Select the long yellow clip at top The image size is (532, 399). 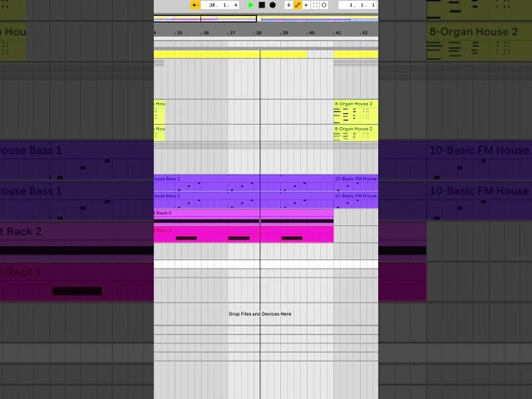click(x=230, y=54)
